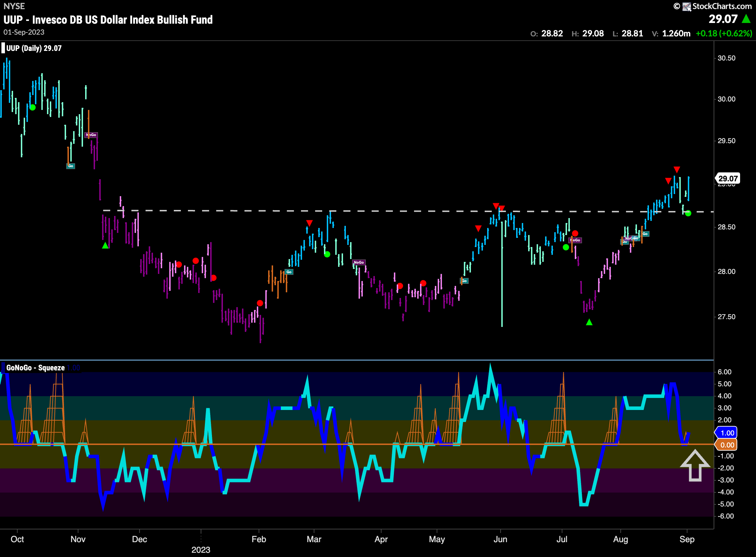Click the red circle marker nearest January 2023
This screenshot has width=756, height=557.
196,261
